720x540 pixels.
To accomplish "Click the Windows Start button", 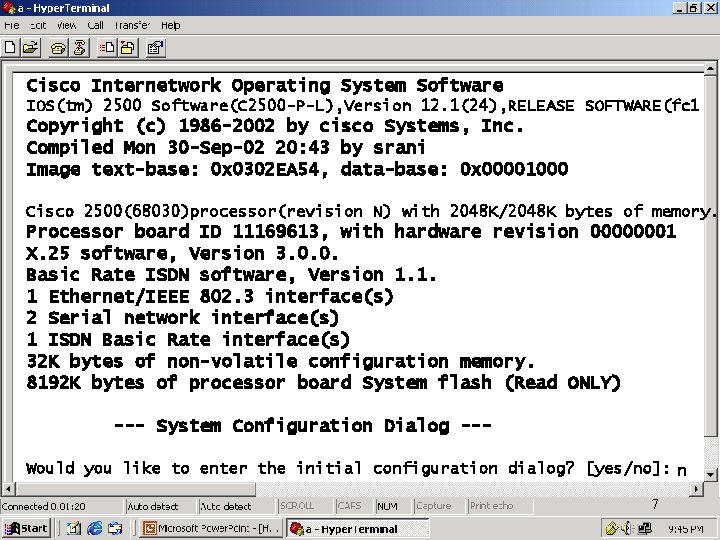I will 27,529.
